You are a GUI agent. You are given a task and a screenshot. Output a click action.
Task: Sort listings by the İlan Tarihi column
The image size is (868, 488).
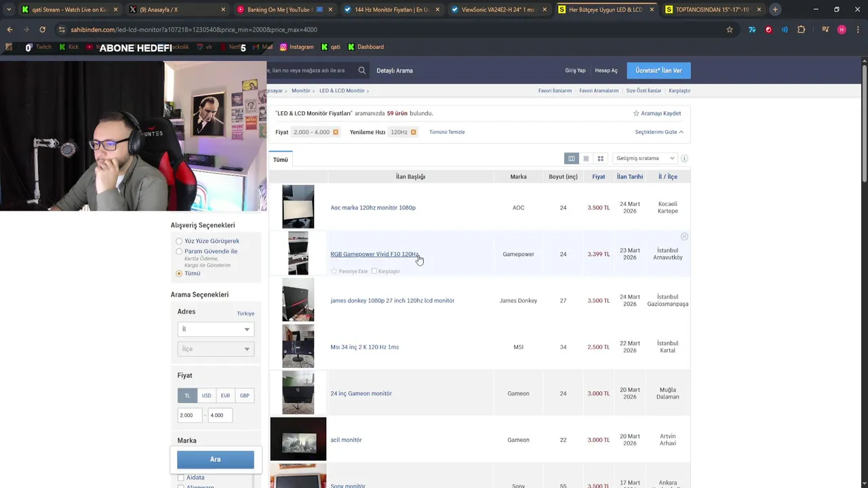[630, 177]
